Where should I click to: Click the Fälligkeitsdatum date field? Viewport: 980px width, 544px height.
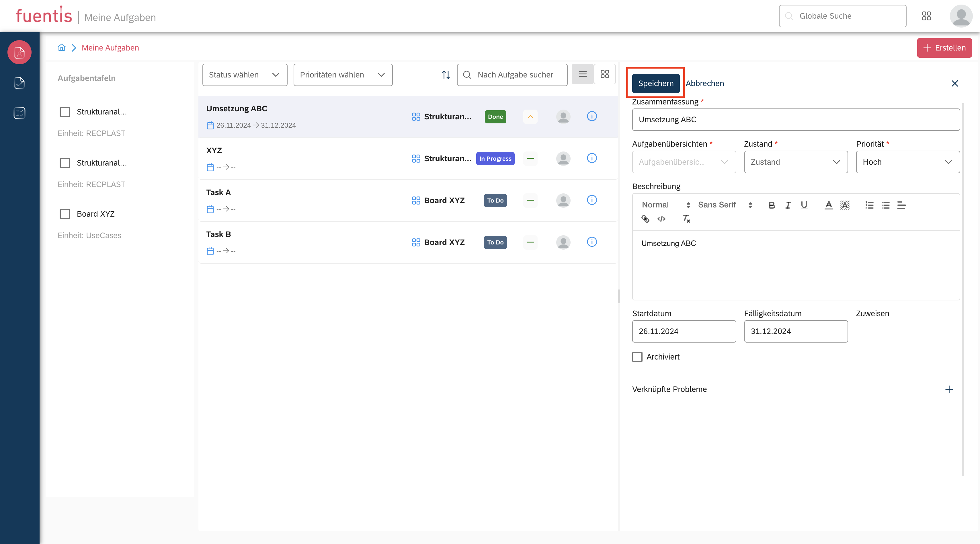(x=795, y=331)
